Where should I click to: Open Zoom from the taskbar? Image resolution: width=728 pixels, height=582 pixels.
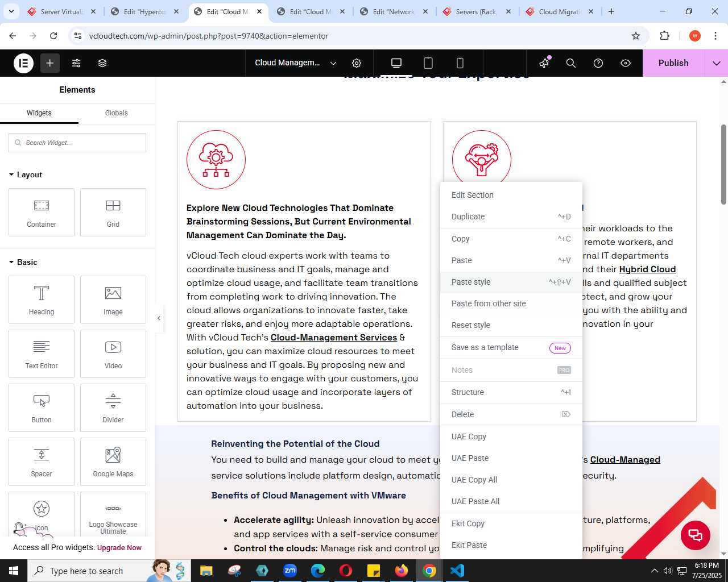click(290, 571)
